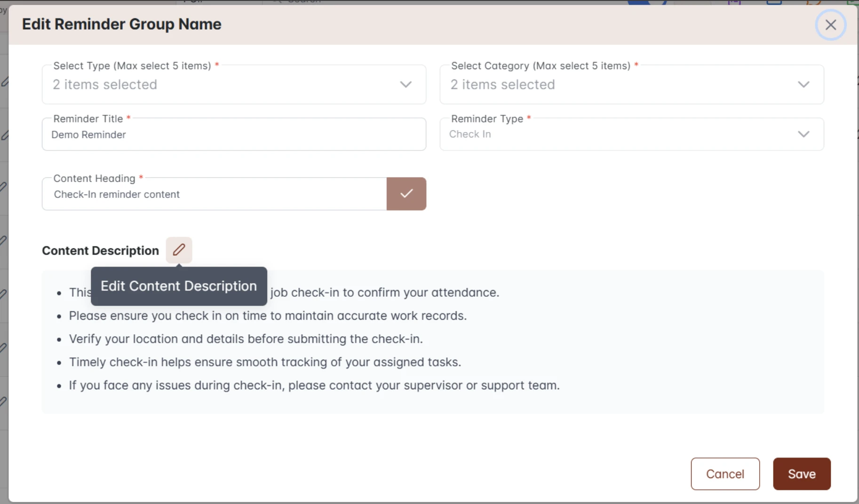
Task: Click the dialog title Edit Reminder Group Name
Action: click(122, 24)
